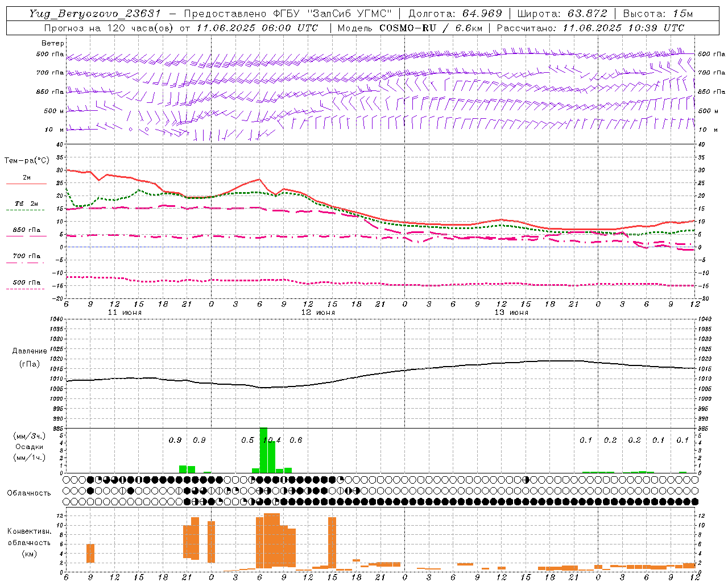Click the Осадки precipitation label
Image resolution: width=728 pixels, height=582 pixels.
click(29, 447)
